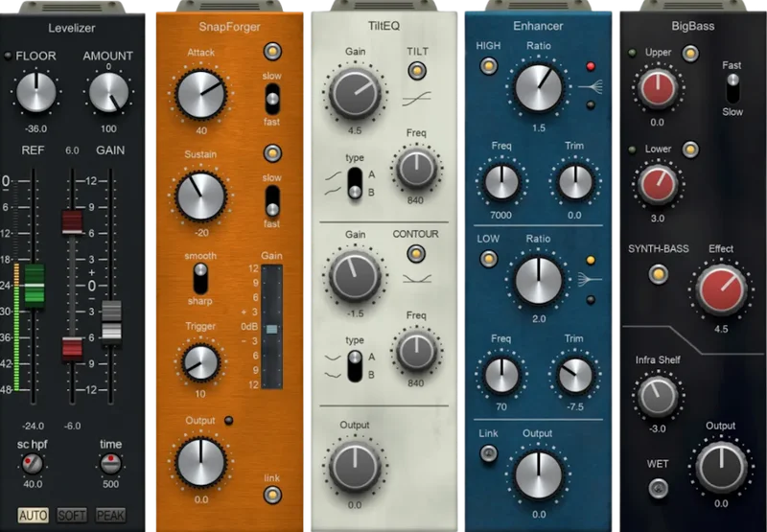767x532 pixels.
Task: Flip the TILT type A/B switch
Action: click(x=355, y=183)
